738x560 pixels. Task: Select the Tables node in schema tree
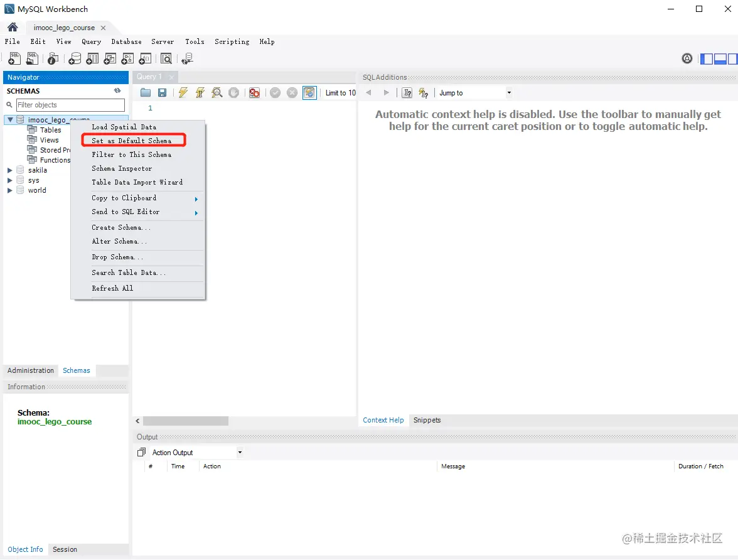click(50, 130)
